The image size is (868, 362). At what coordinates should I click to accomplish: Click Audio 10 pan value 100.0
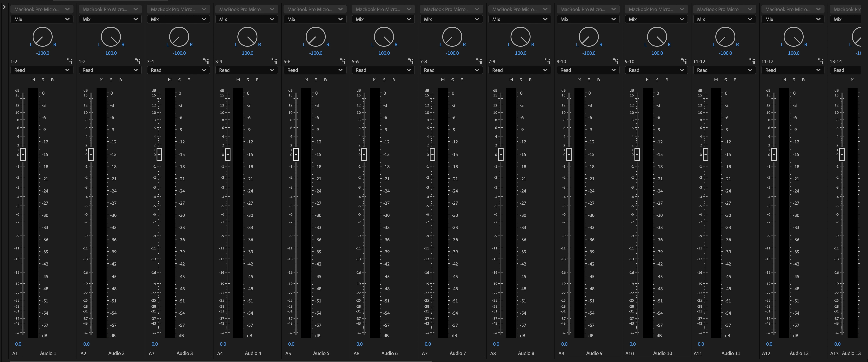[657, 53]
